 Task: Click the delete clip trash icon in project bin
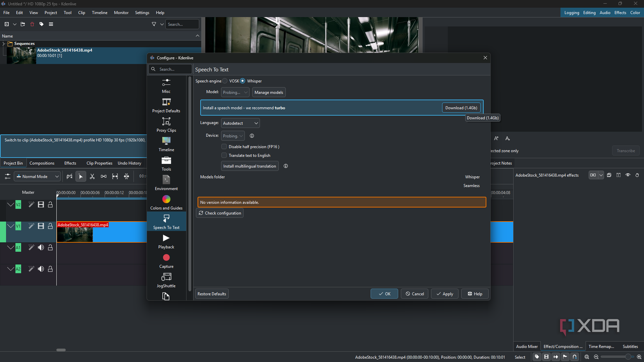coord(32,24)
